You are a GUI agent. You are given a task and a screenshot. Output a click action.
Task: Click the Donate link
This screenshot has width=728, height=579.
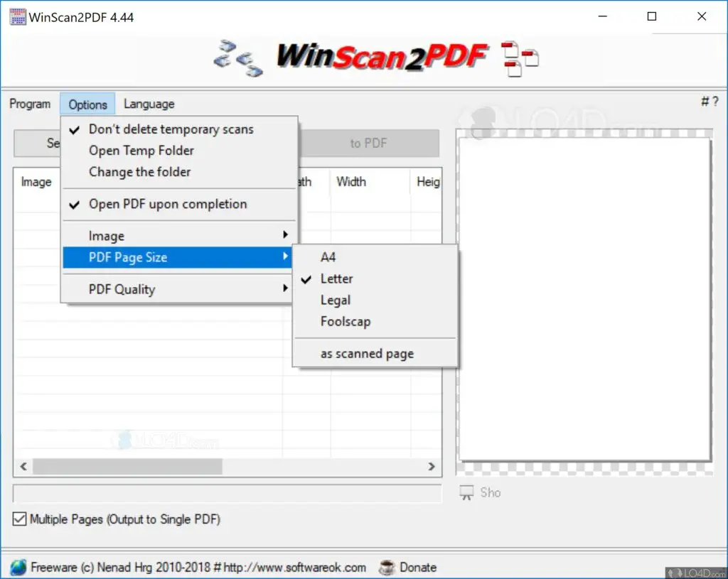418,568
